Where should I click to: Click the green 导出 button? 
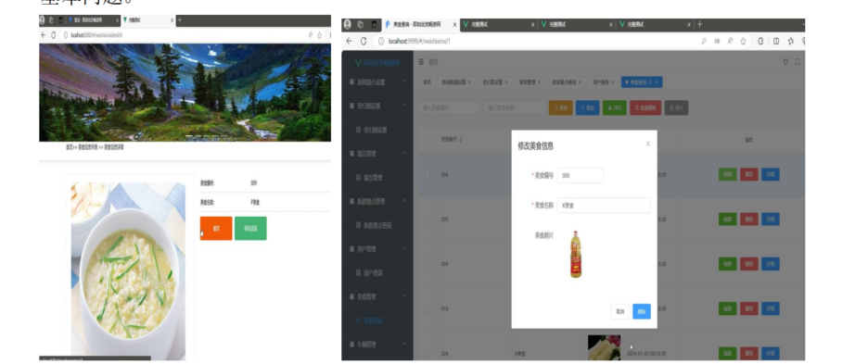(615, 107)
